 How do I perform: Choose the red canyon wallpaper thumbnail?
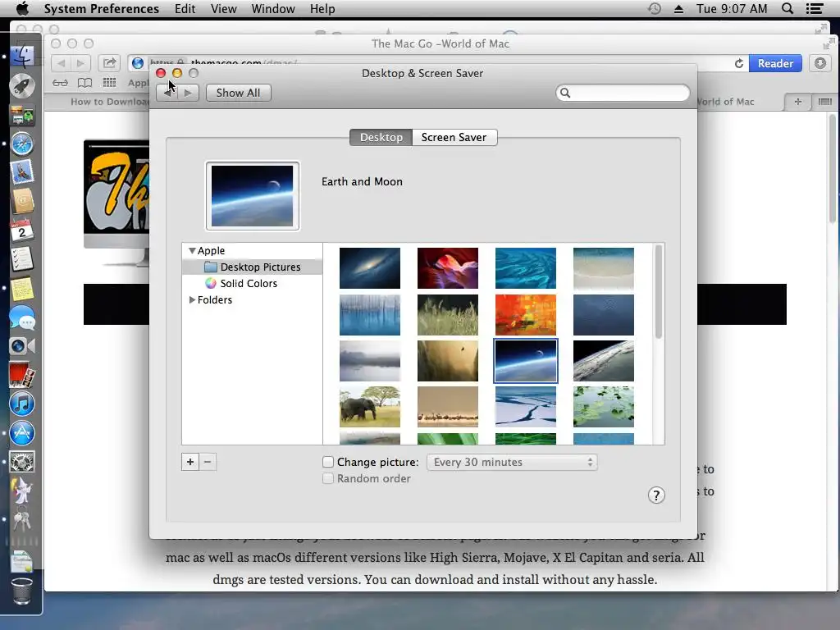pos(447,268)
